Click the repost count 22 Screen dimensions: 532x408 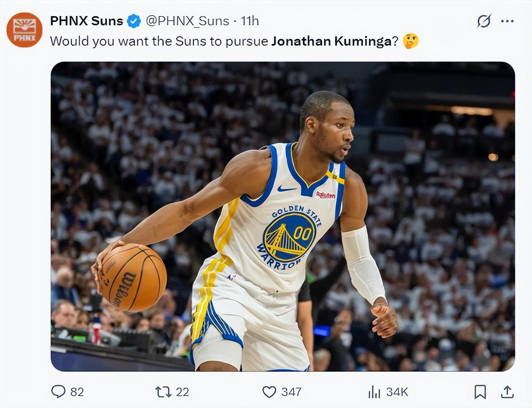pyautogui.click(x=182, y=392)
